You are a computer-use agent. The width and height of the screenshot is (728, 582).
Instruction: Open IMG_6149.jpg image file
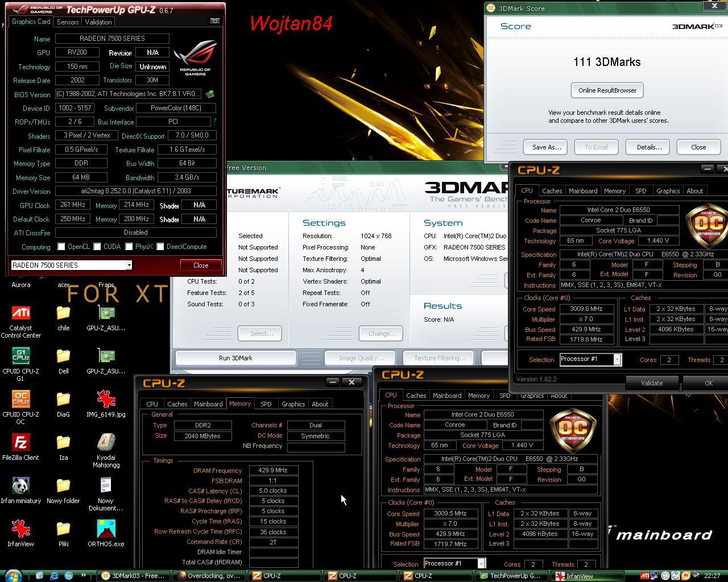[x=106, y=404]
